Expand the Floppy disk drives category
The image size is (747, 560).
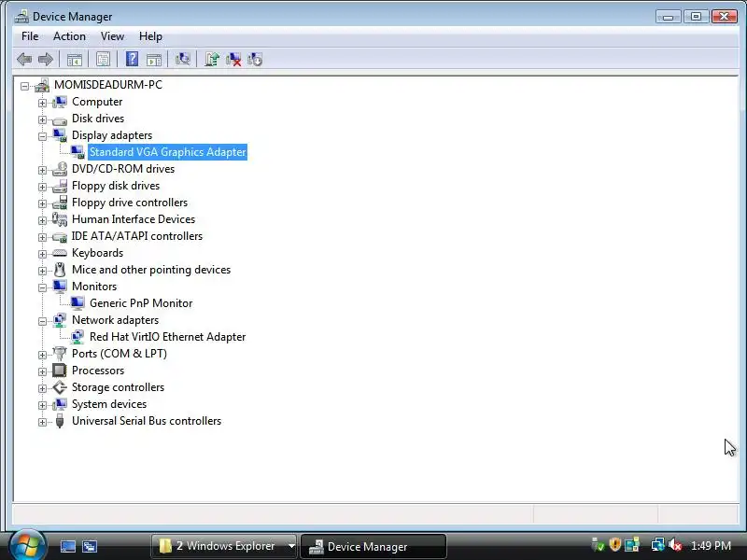[42, 188]
